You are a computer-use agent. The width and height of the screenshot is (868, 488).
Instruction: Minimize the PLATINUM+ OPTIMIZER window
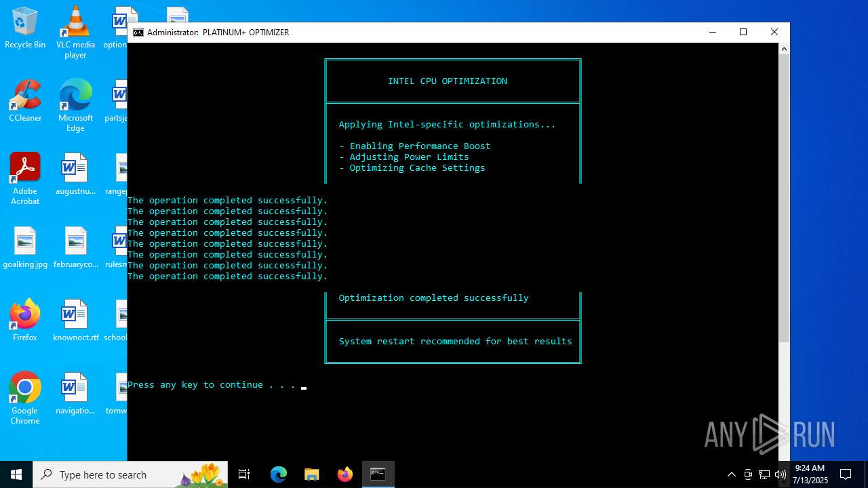point(712,32)
